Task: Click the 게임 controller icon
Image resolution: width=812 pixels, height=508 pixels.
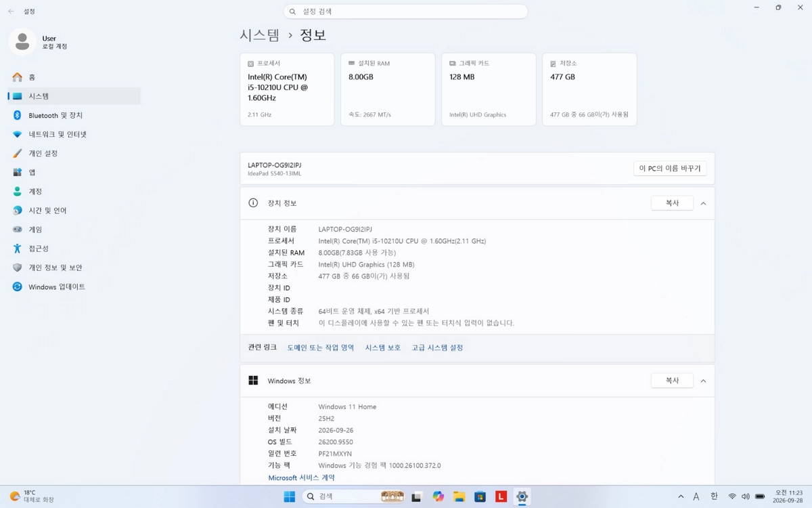Action: click(18, 230)
